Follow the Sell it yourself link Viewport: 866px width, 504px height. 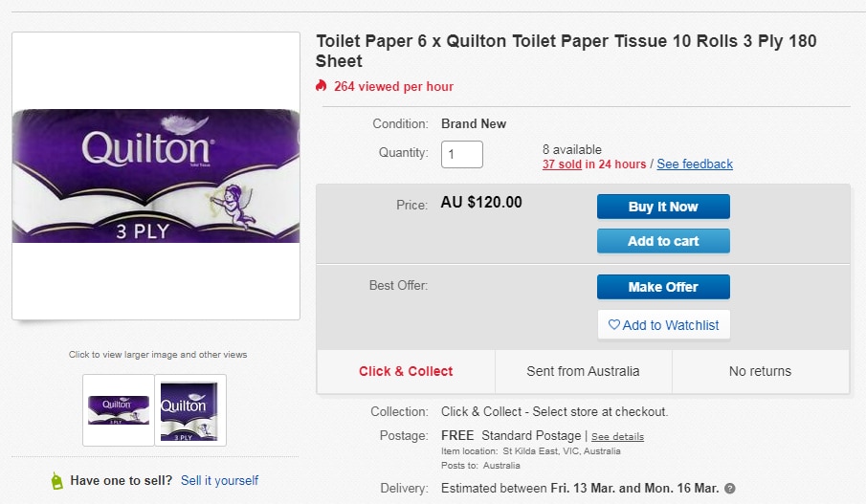[219, 480]
